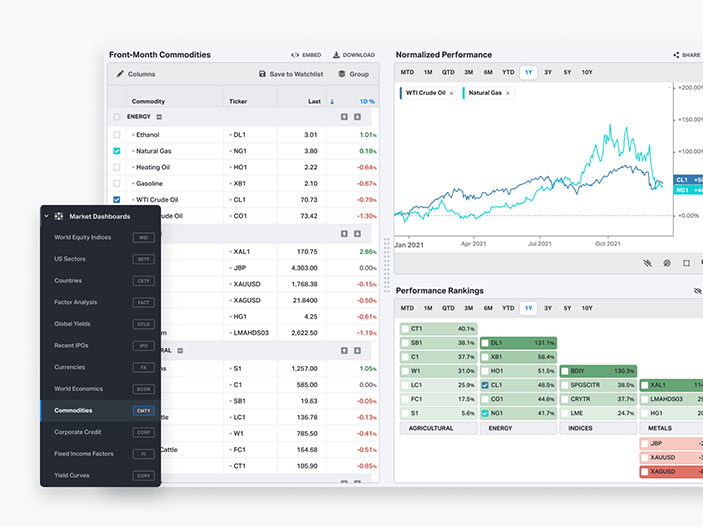Click the SETF shortcut badge
The width and height of the screenshot is (703, 527).
pyautogui.click(x=143, y=259)
